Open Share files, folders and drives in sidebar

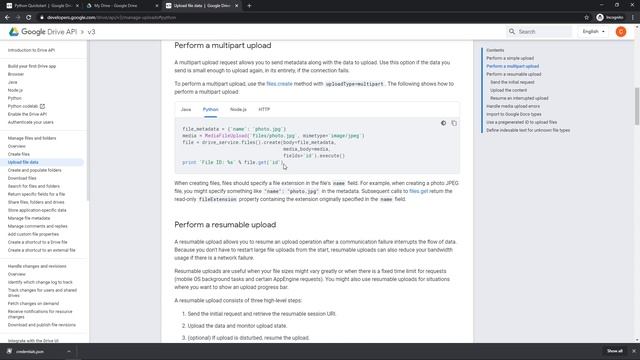click(x=36, y=202)
